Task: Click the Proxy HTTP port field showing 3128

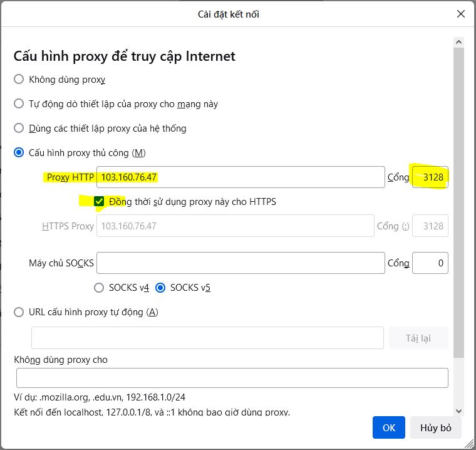Action: [x=430, y=177]
